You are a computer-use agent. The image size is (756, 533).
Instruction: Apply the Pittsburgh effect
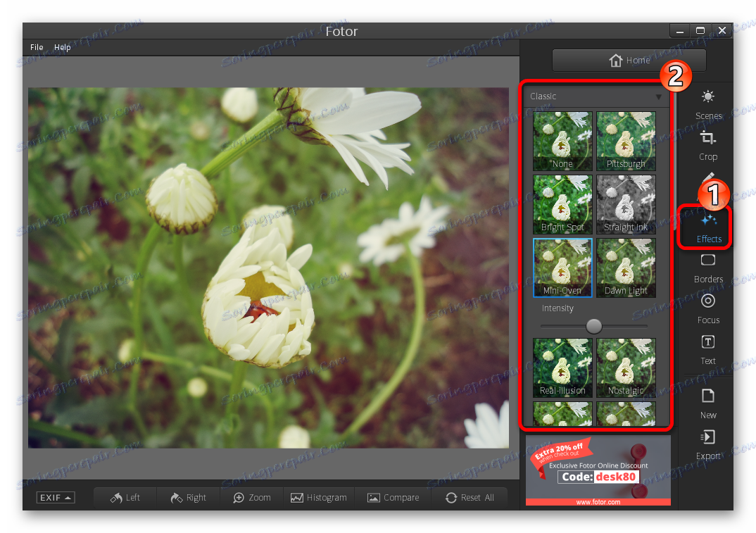pyautogui.click(x=626, y=141)
